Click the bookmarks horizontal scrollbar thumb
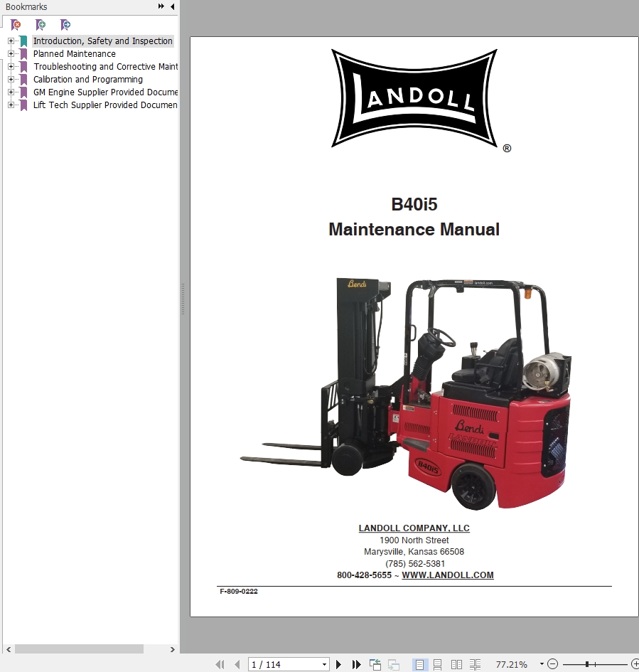Screen dimensions: 639x672 (79, 649)
